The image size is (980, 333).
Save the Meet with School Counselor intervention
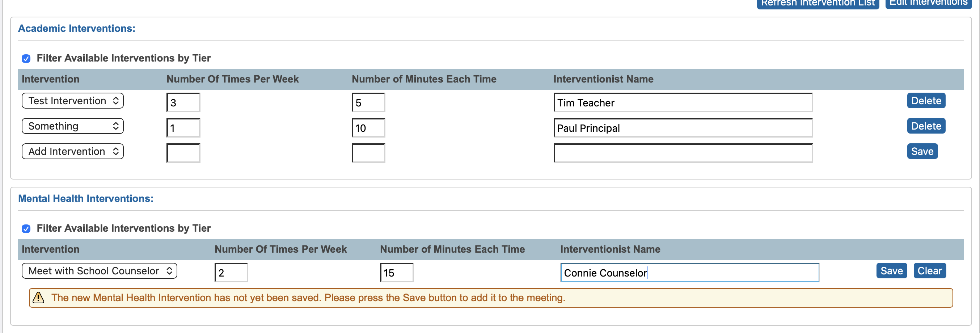pos(891,271)
